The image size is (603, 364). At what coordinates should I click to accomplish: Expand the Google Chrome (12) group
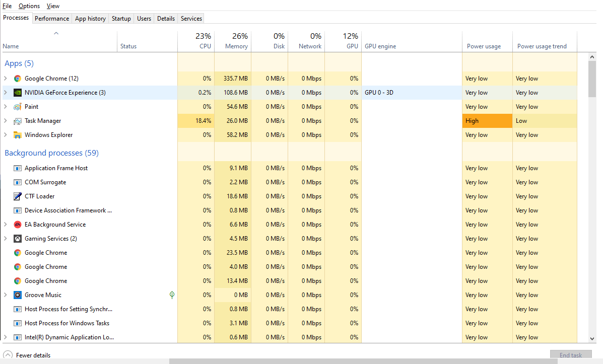(x=6, y=79)
